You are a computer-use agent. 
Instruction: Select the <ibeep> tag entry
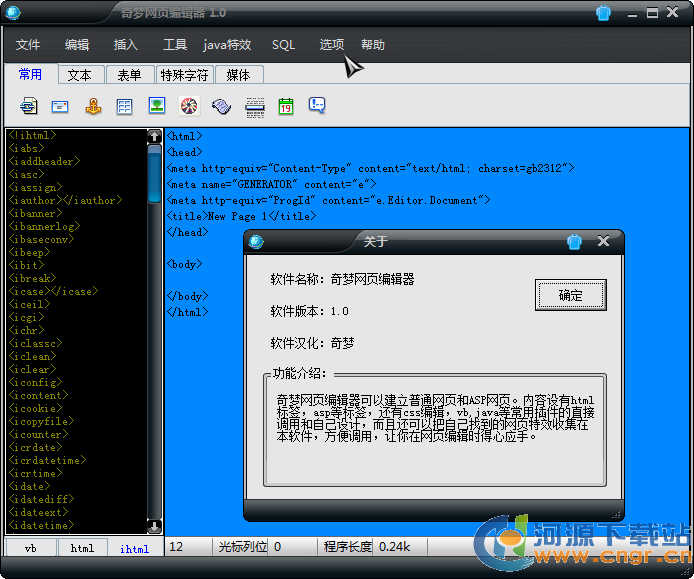tap(29, 252)
